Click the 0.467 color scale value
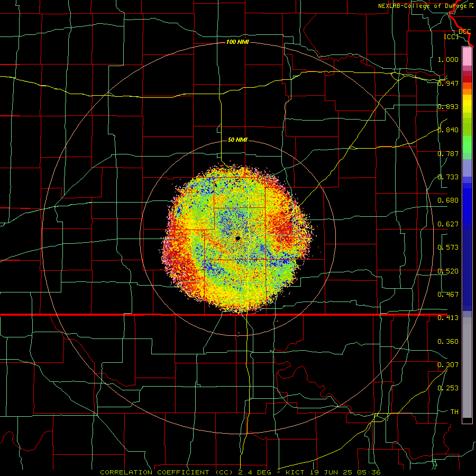Image resolution: width=476 pixels, height=476 pixels. [x=448, y=295]
